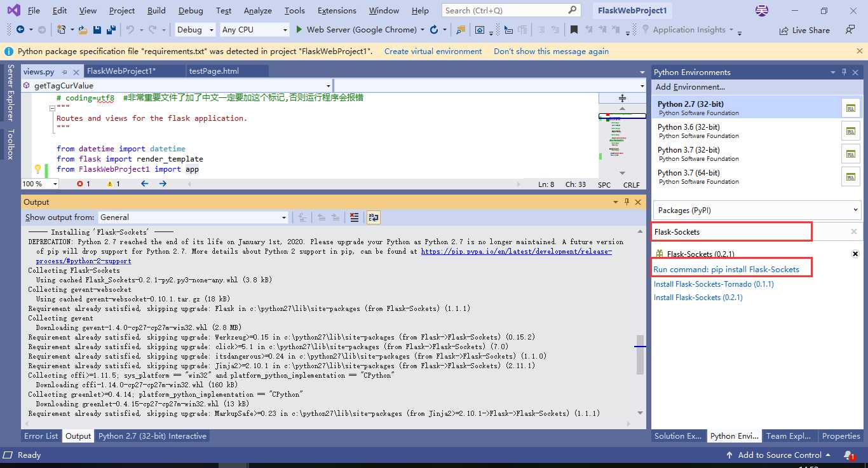Click the lightbulb quick actions icon
This screenshot has width=868, height=468.
(37, 169)
